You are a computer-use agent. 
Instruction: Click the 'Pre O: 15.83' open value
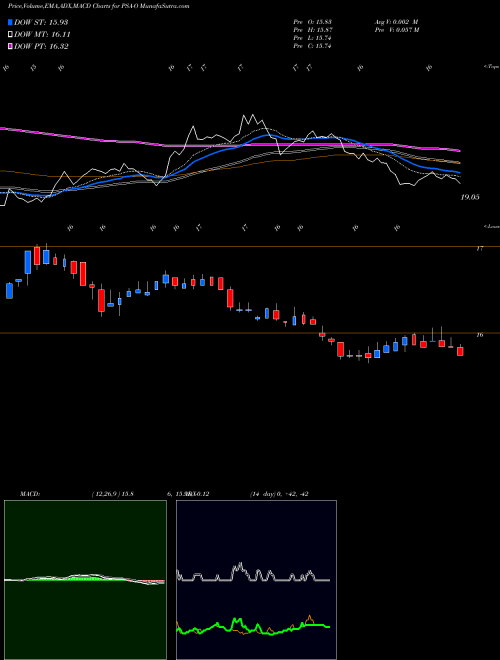pyautogui.click(x=312, y=22)
